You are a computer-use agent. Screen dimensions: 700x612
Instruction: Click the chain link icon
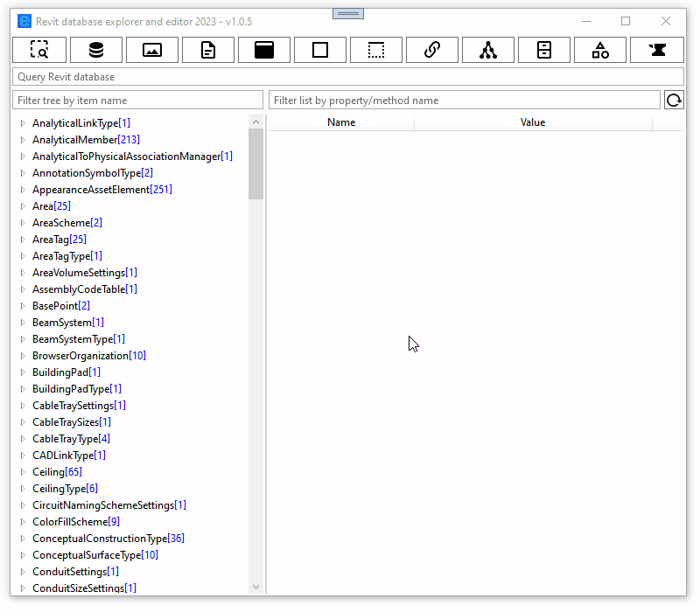[432, 50]
